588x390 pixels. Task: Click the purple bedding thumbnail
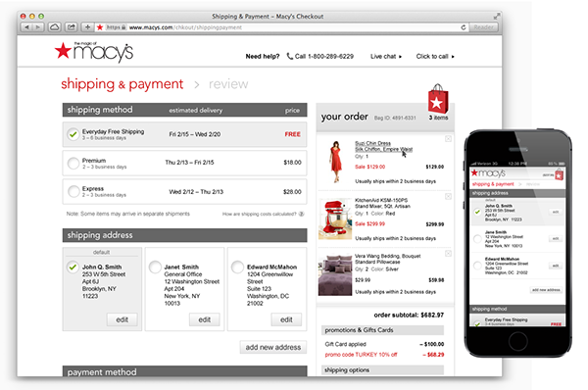[x=335, y=275]
